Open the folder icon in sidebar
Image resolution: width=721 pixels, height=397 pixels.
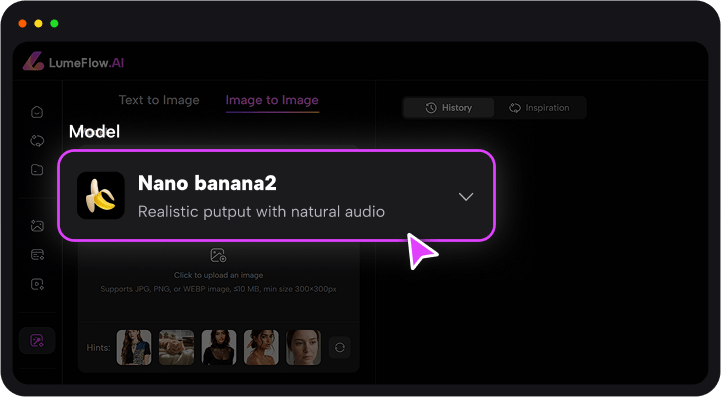pos(37,169)
